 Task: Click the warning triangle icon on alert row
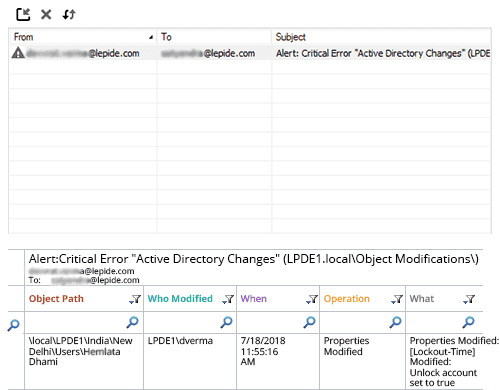click(x=18, y=53)
